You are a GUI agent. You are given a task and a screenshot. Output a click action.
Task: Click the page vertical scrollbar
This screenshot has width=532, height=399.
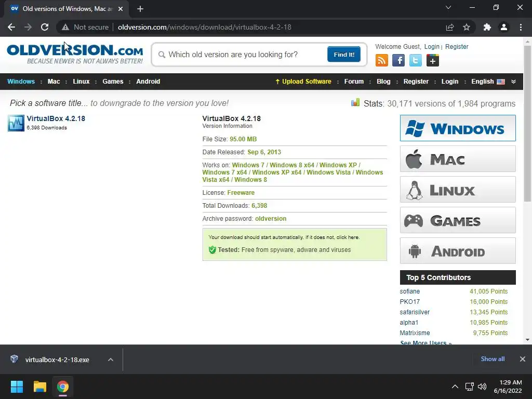[x=527, y=123]
